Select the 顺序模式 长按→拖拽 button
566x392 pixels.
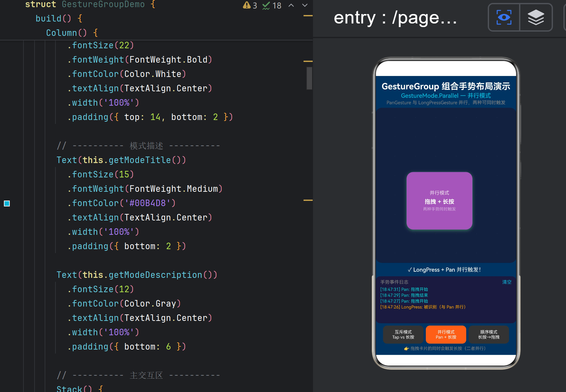point(489,335)
